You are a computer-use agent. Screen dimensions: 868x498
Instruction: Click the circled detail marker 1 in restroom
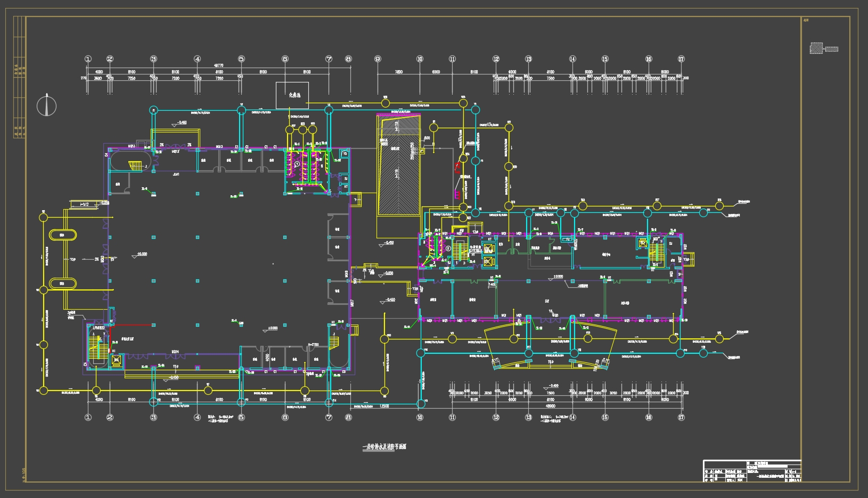297,164
